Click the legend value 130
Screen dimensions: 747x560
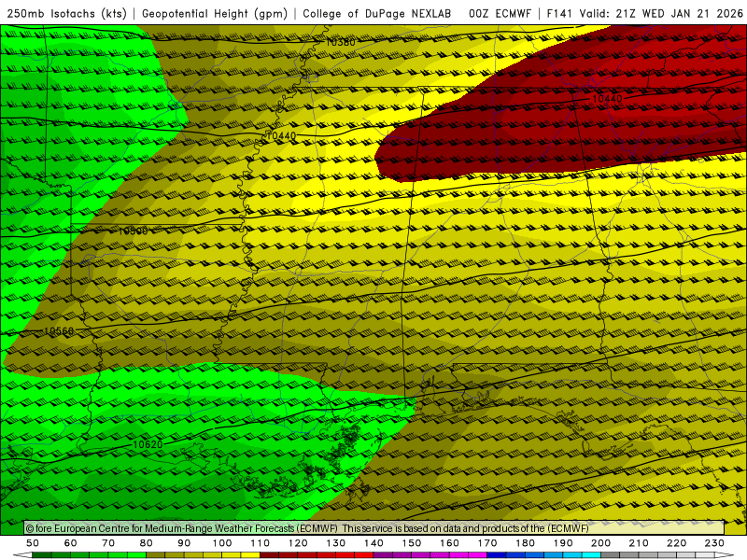tap(336, 543)
